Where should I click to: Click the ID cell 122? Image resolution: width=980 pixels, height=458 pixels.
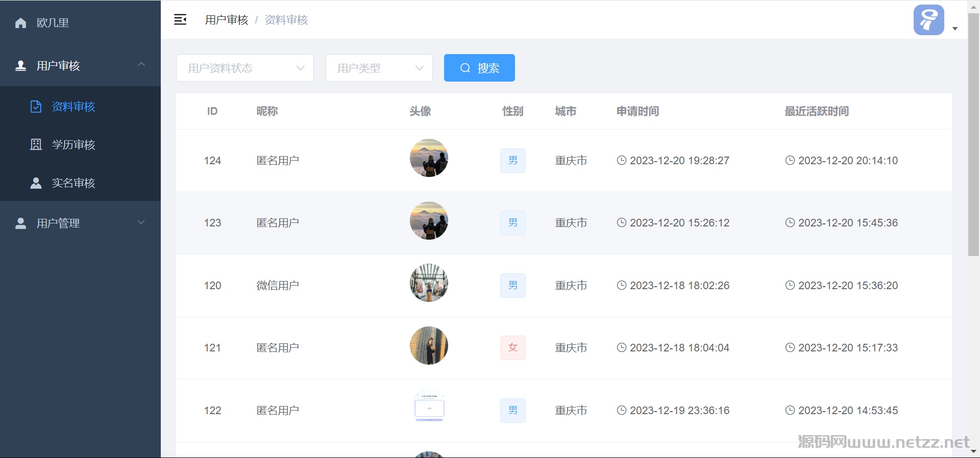[x=212, y=411]
